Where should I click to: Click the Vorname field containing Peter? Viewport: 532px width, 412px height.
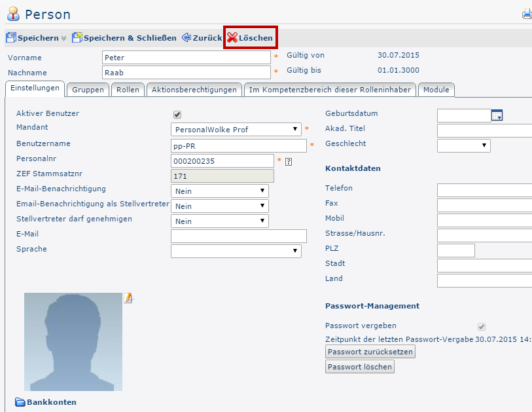click(186, 58)
